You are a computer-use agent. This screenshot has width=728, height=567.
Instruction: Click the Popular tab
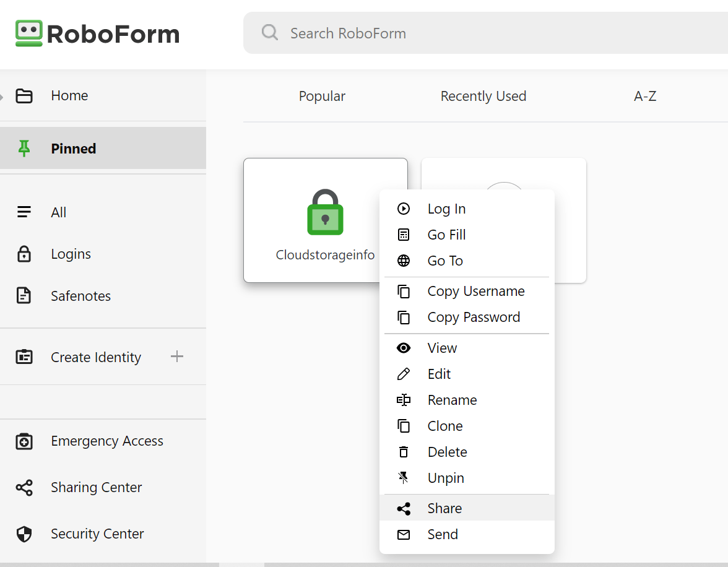[322, 96]
